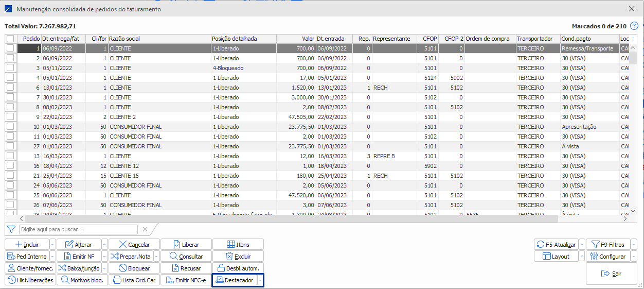Click the F5-Atualizar refresh icon
Screen dimensions: 644x289
pos(540,245)
